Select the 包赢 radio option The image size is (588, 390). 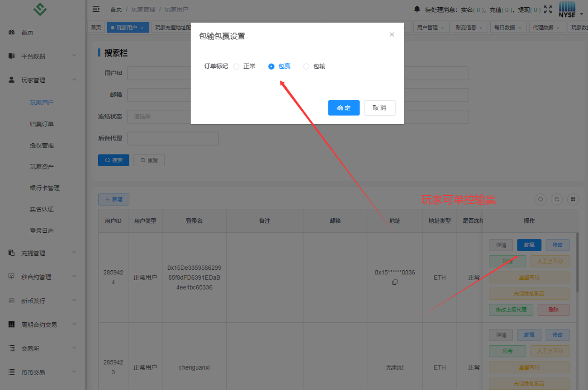pos(271,66)
